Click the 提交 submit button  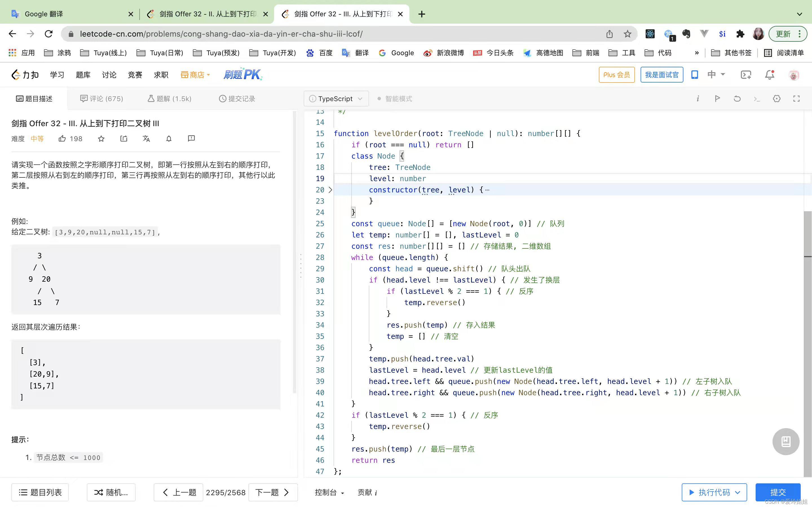tap(777, 492)
